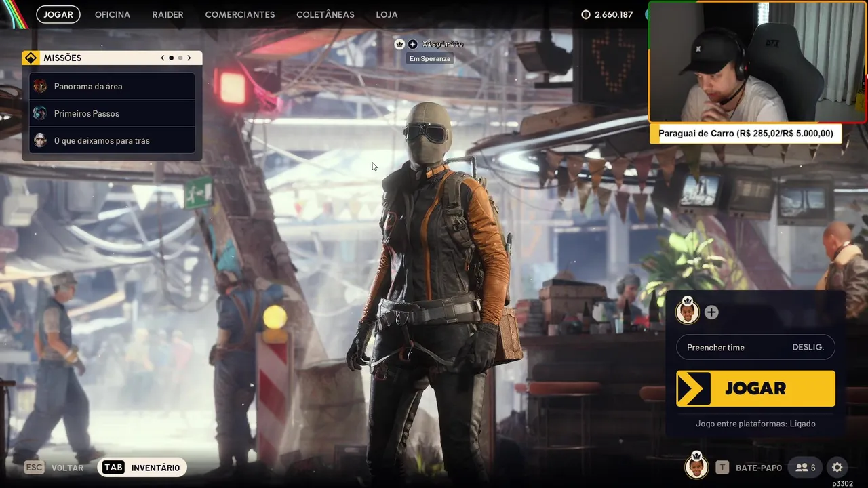Image resolution: width=868 pixels, height=488 pixels.
Task: Open the RAIDER tab
Action: click(167, 14)
